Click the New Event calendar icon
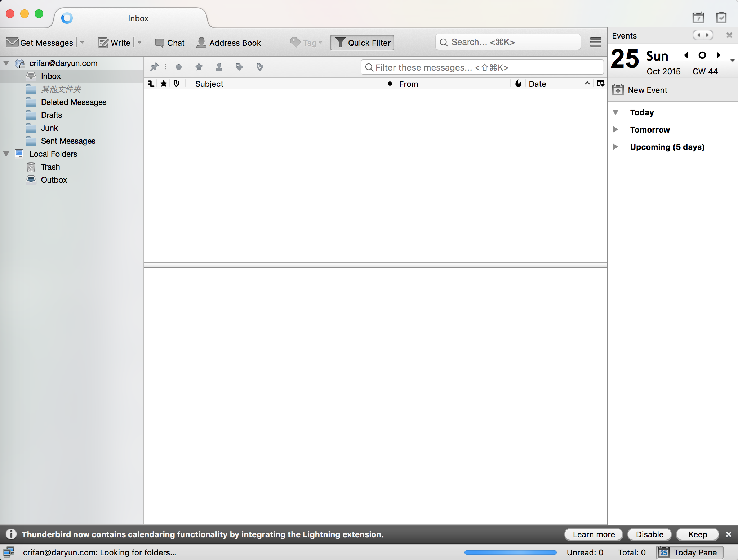This screenshot has height=560, width=738. (x=618, y=90)
